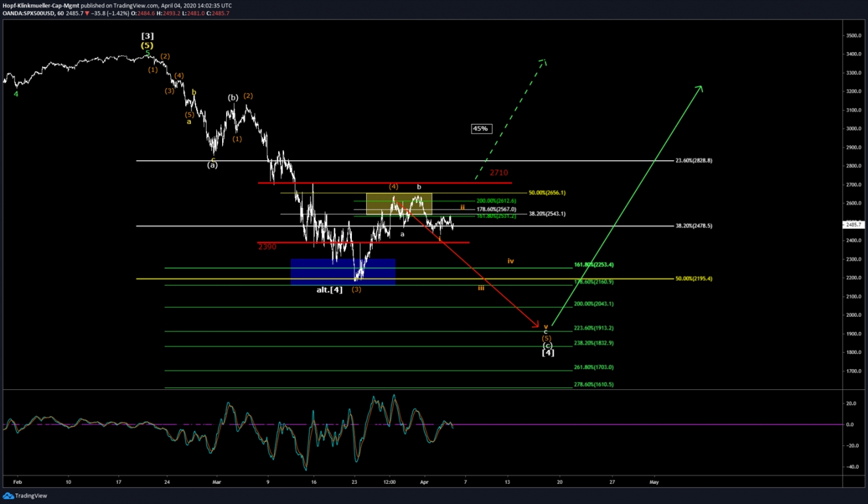Click the Apr date on time axis
The width and height of the screenshot is (868, 504).
pos(424,482)
